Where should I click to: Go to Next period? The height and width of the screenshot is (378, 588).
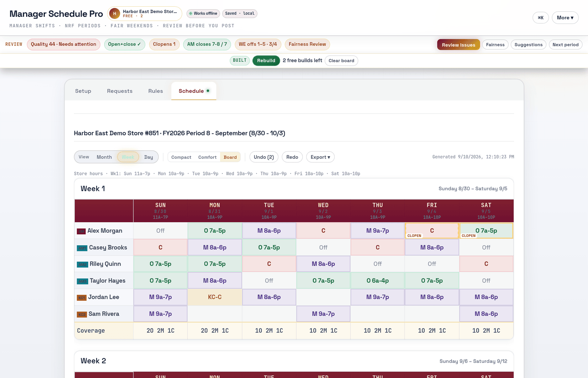click(565, 45)
